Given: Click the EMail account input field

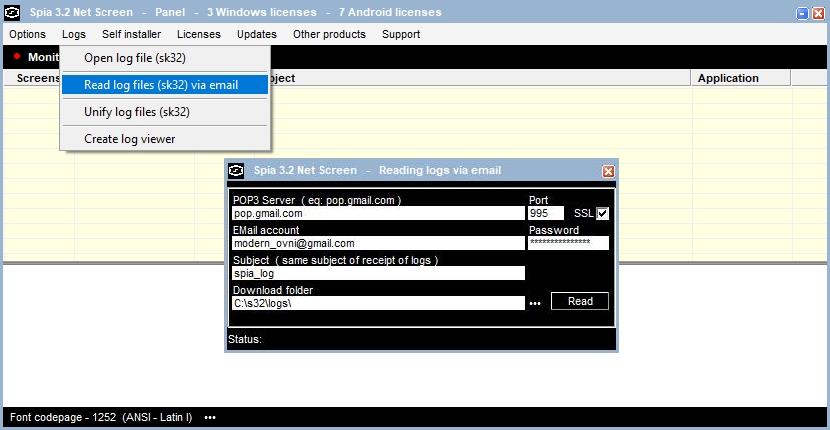Looking at the screenshot, I should (x=378, y=244).
